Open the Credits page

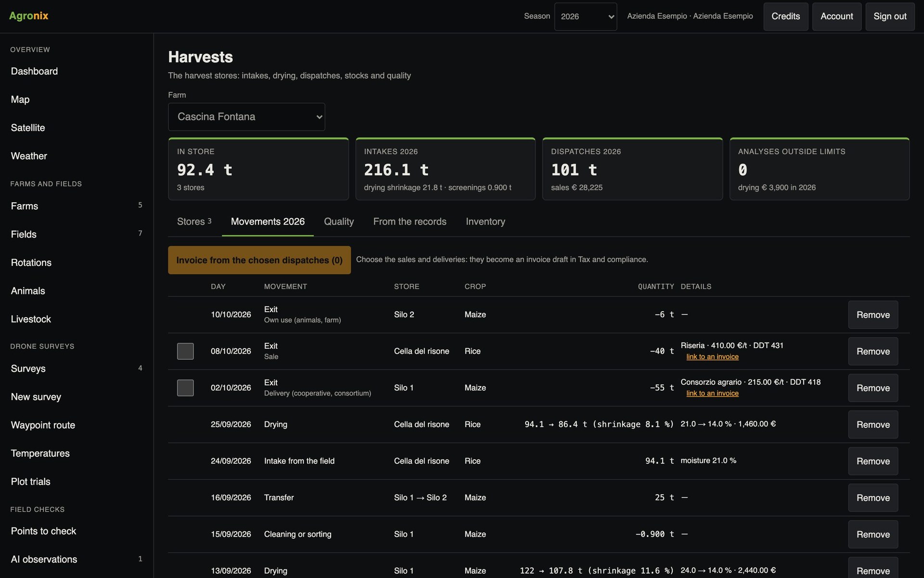click(x=785, y=16)
